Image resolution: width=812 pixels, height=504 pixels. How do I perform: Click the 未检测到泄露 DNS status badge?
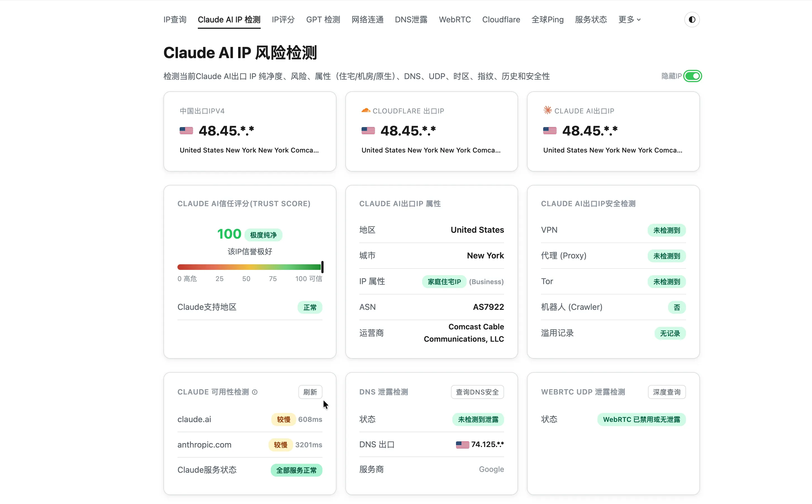(478, 419)
